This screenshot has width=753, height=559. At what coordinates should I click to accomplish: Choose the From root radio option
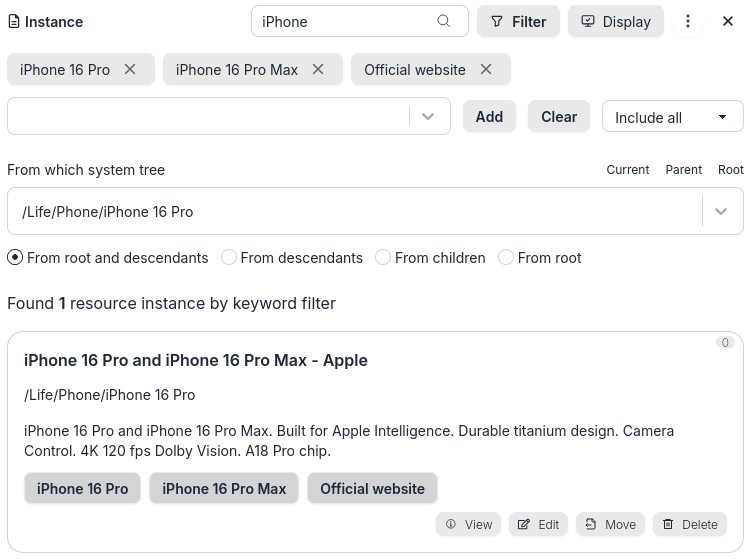pos(506,257)
